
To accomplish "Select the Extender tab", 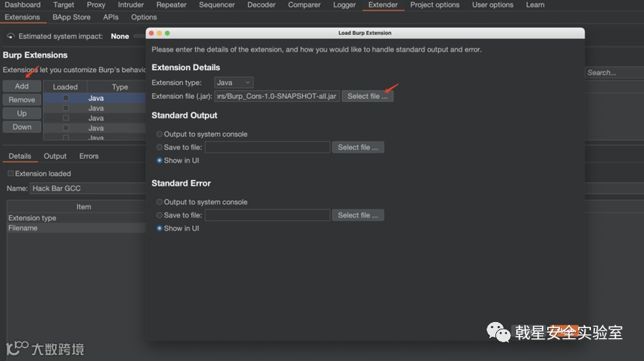I will [x=383, y=5].
